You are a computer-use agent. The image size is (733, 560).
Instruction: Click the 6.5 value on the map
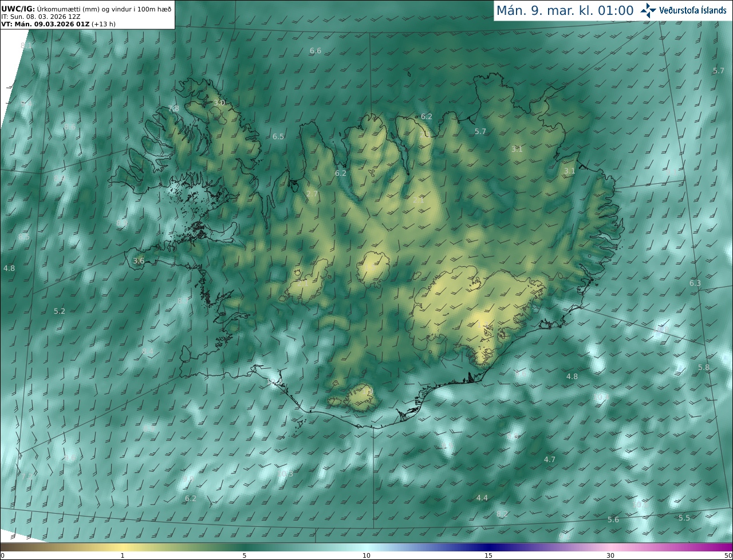click(x=278, y=137)
